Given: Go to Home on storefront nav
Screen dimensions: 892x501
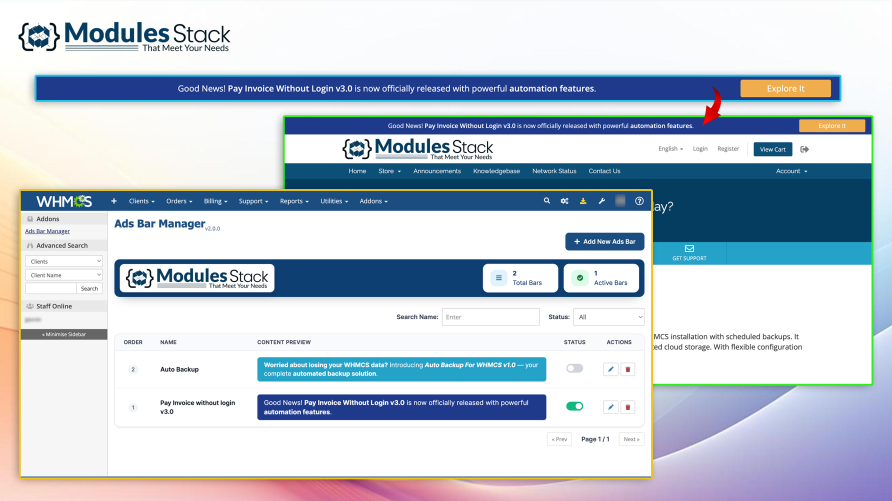Looking at the screenshot, I should pos(357,171).
